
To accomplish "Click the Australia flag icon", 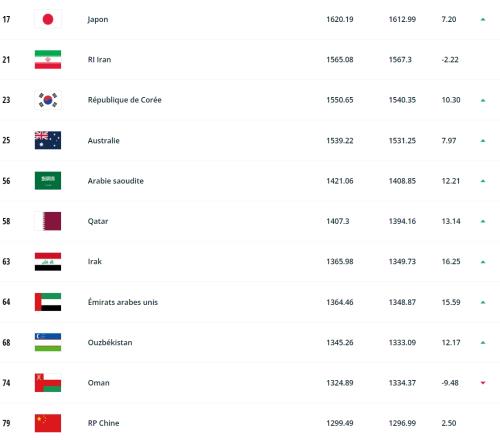I will click(x=48, y=140).
